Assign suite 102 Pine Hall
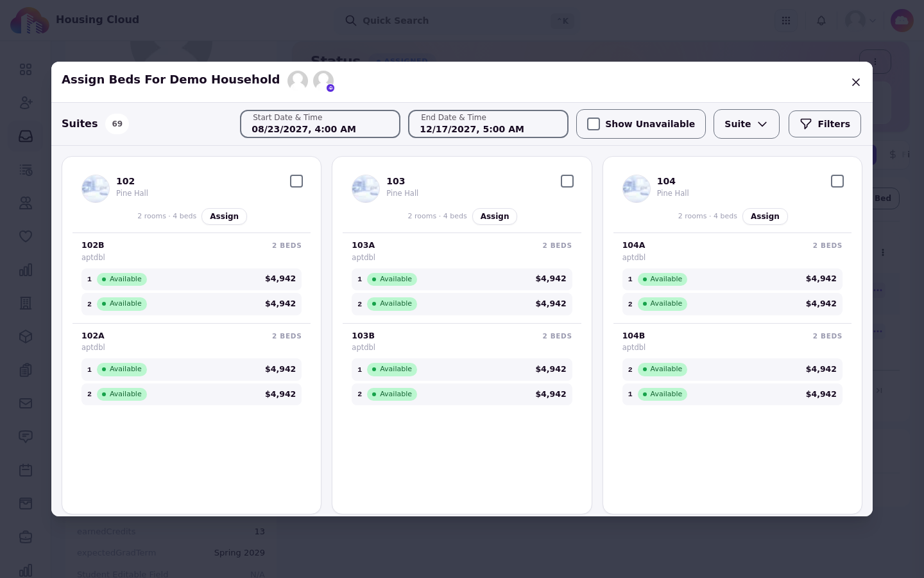Image resolution: width=924 pixels, height=578 pixels. click(224, 216)
